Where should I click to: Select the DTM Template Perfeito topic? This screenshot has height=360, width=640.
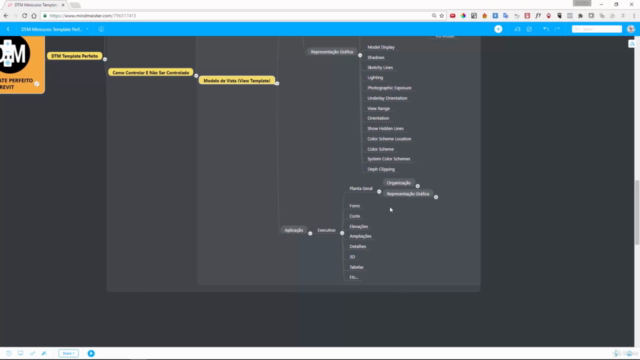74,56
